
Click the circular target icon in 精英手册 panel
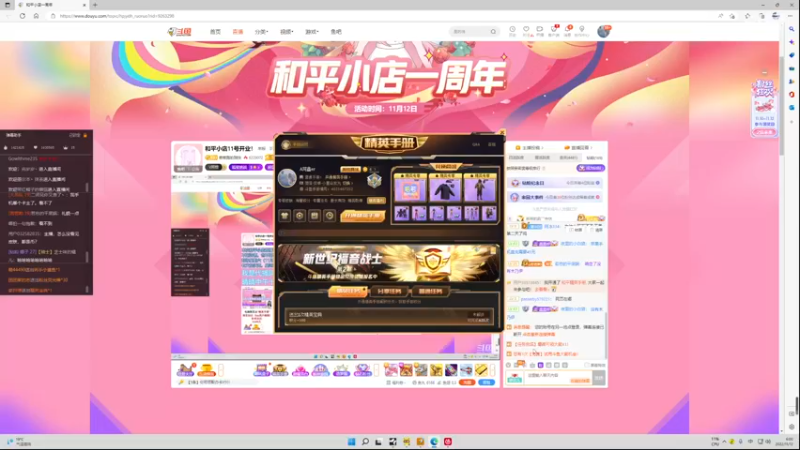[x=299, y=216]
